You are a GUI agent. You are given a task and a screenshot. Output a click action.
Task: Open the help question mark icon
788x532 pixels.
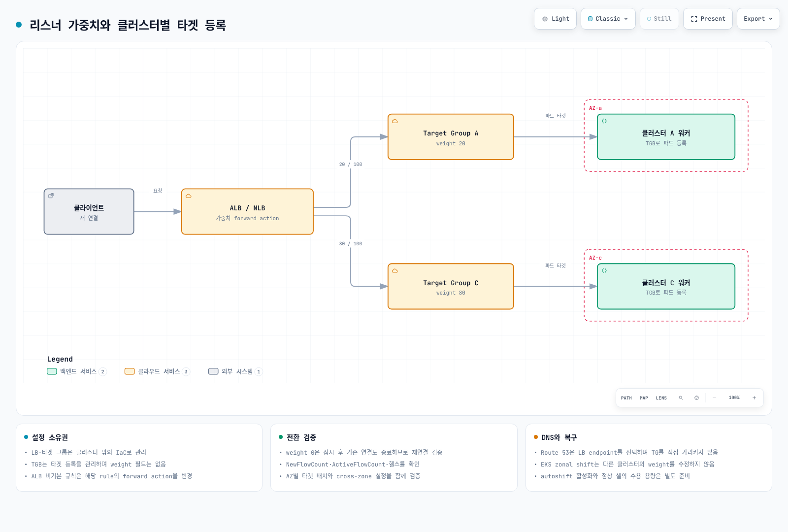[x=696, y=398]
